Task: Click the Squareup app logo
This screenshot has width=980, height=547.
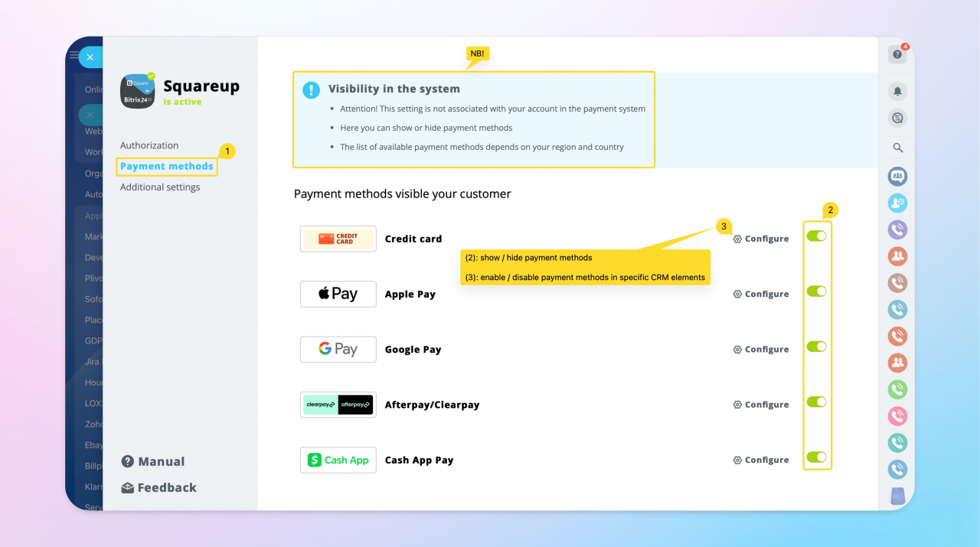Action: [x=136, y=92]
